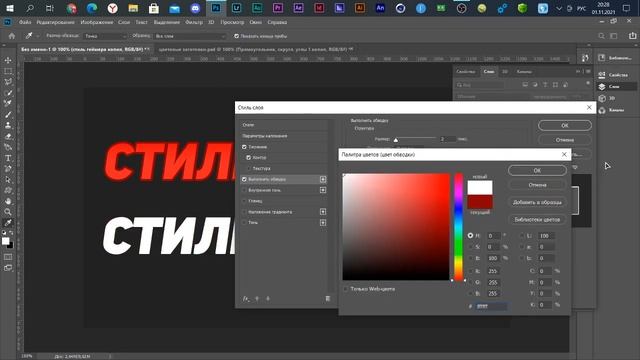Enable the Тень effect checkbox
640x360 pixels.
coord(244,222)
